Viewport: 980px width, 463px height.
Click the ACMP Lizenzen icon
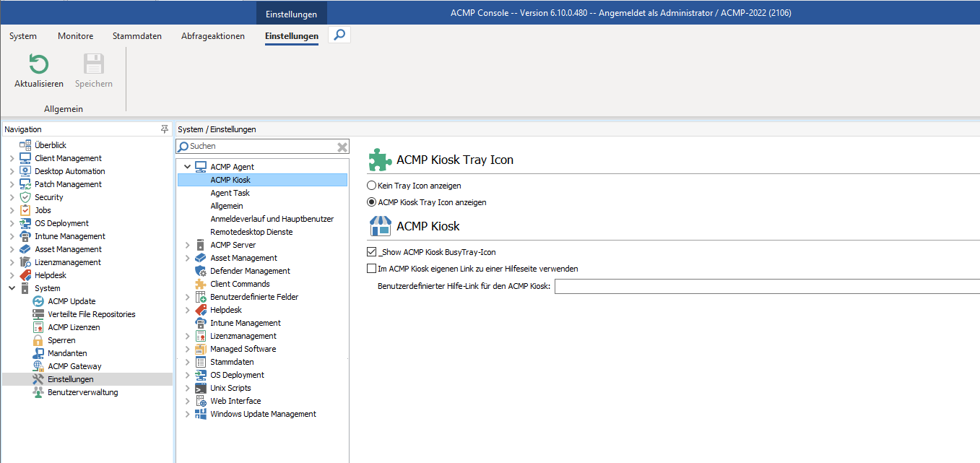click(x=38, y=327)
